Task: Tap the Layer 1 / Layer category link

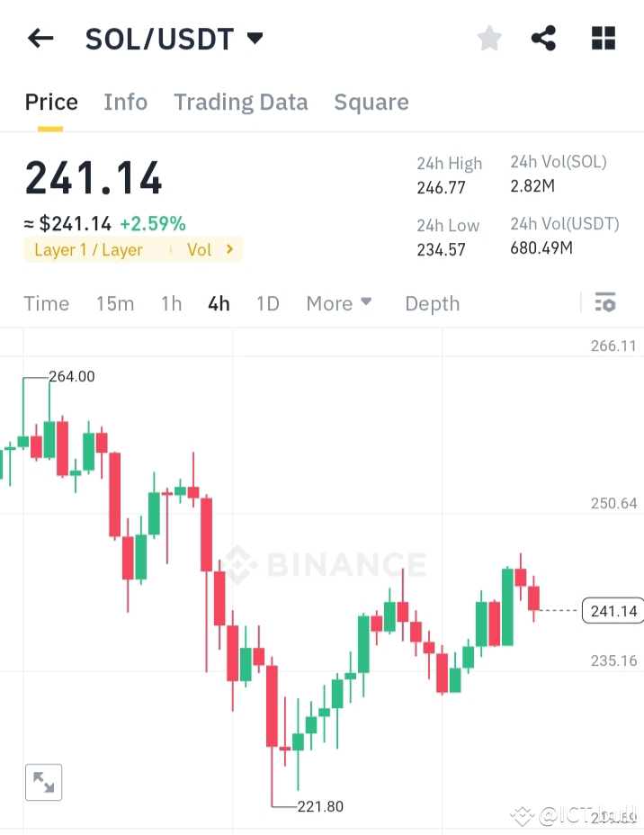Action: click(x=88, y=249)
